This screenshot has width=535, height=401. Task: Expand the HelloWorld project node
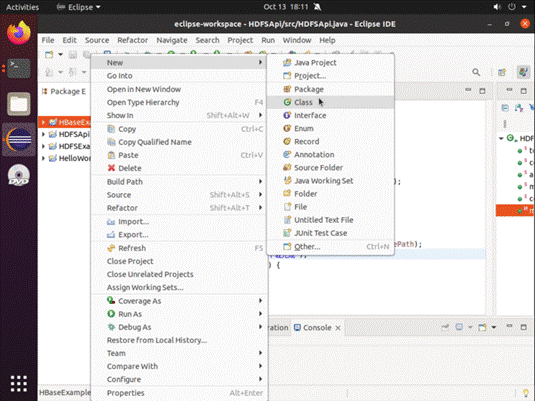[43, 158]
